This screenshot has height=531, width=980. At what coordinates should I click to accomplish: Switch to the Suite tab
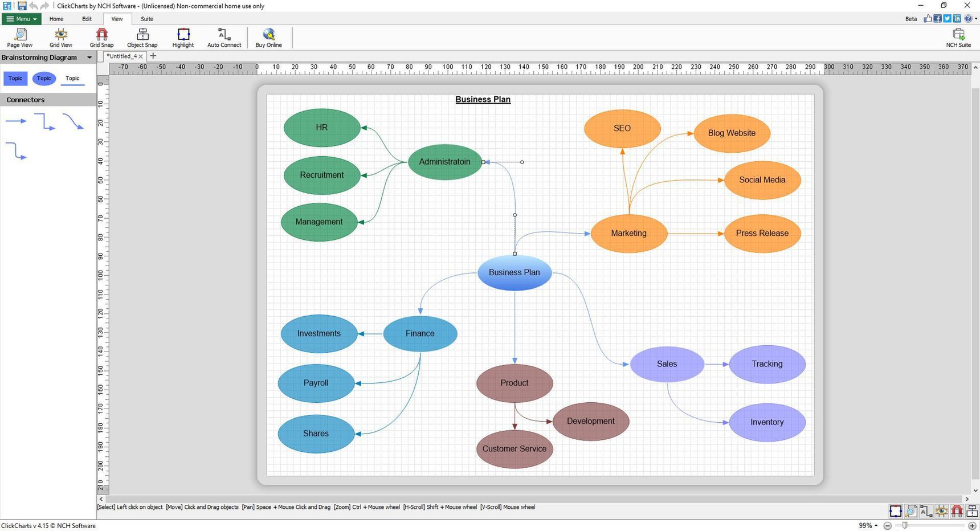point(147,19)
